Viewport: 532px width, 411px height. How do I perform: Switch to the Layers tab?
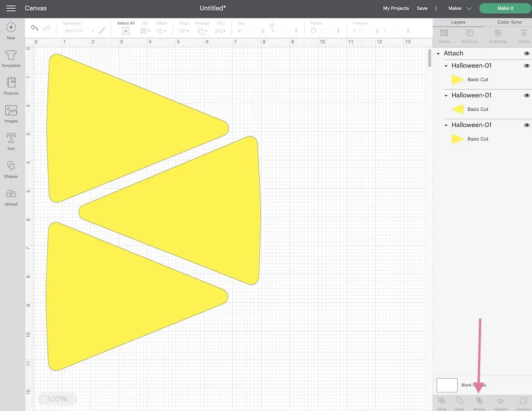point(458,22)
